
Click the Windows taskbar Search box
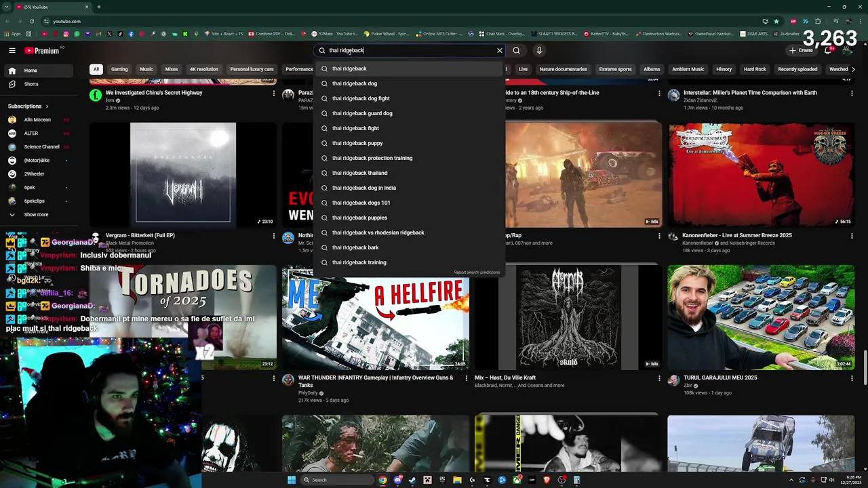tap(337, 480)
